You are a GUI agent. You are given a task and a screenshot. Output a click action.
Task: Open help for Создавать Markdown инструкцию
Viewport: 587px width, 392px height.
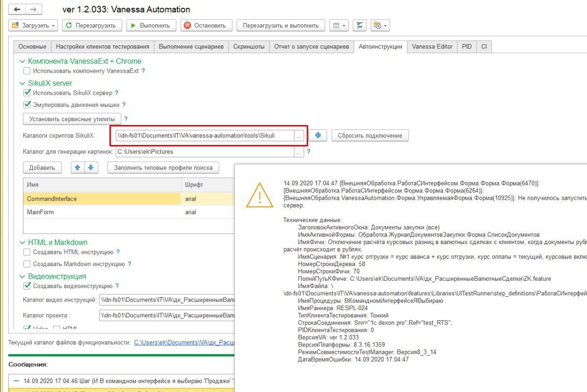pos(129,264)
